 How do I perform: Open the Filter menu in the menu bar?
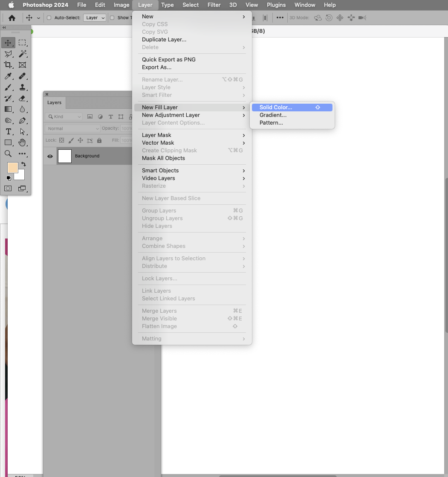pyautogui.click(x=214, y=5)
